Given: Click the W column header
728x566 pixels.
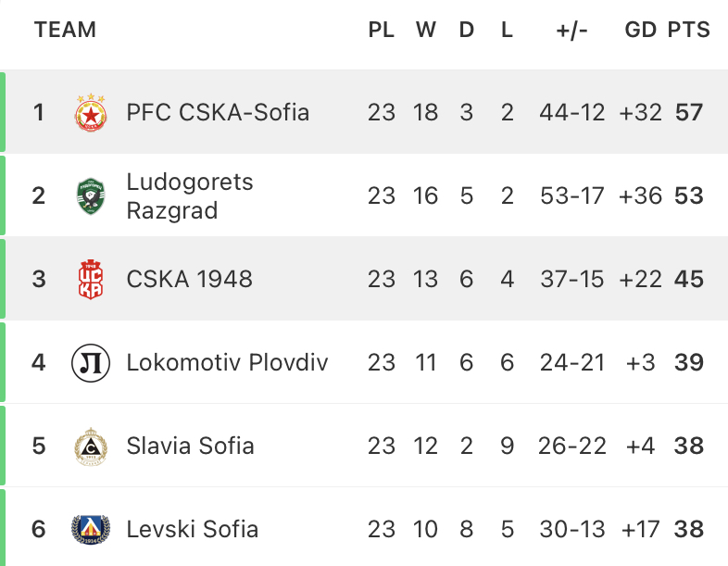Looking at the screenshot, I should (x=426, y=30).
